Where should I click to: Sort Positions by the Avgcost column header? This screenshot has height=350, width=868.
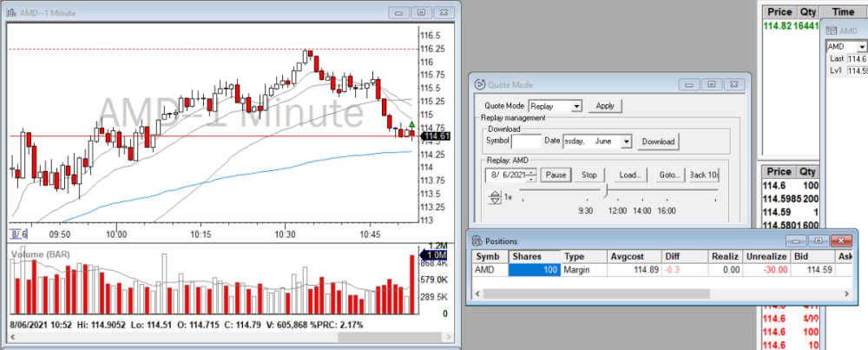pyautogui.click(x=635, y=256)
